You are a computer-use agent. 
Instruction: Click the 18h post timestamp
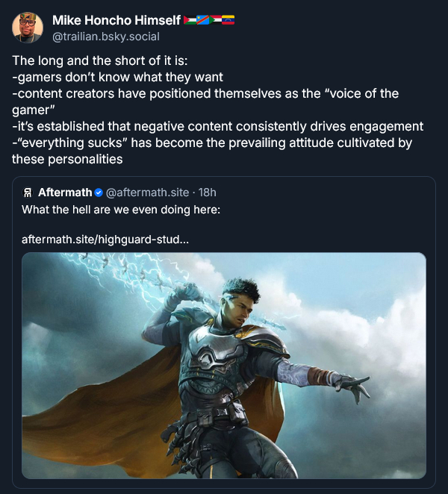point(208,193)
